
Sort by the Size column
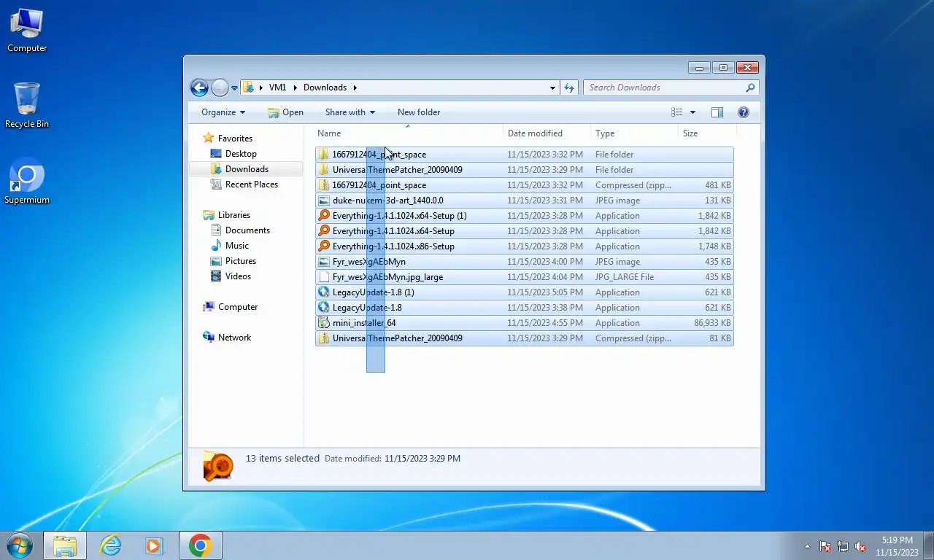[707, 133]
